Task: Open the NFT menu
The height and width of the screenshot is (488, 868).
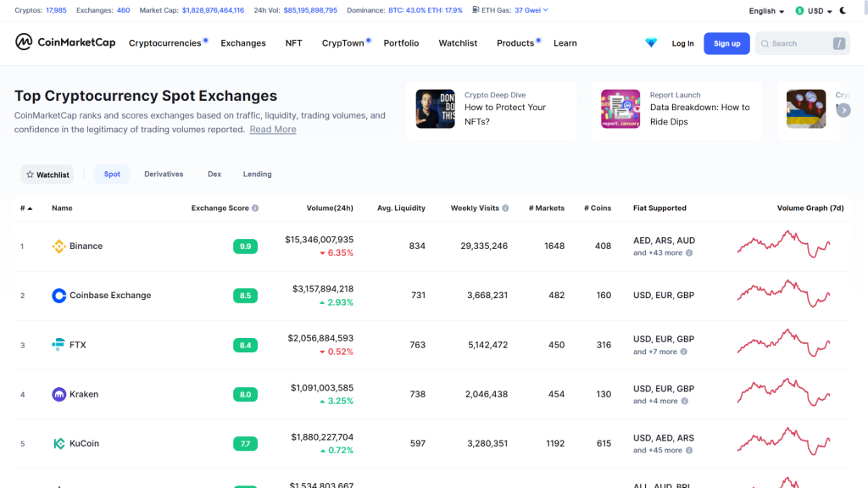Action: click(x=293, y=43)
